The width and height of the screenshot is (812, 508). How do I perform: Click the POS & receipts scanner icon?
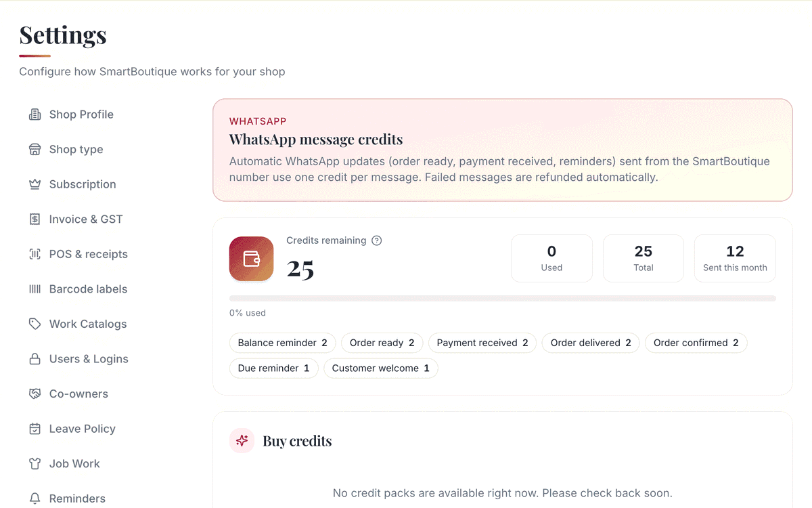click(x=35, y=254)
